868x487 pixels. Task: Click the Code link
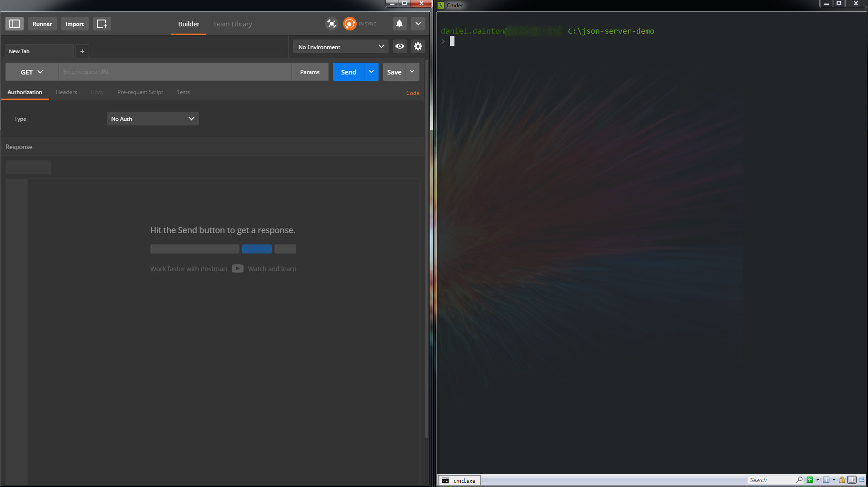tap(413, 93)
